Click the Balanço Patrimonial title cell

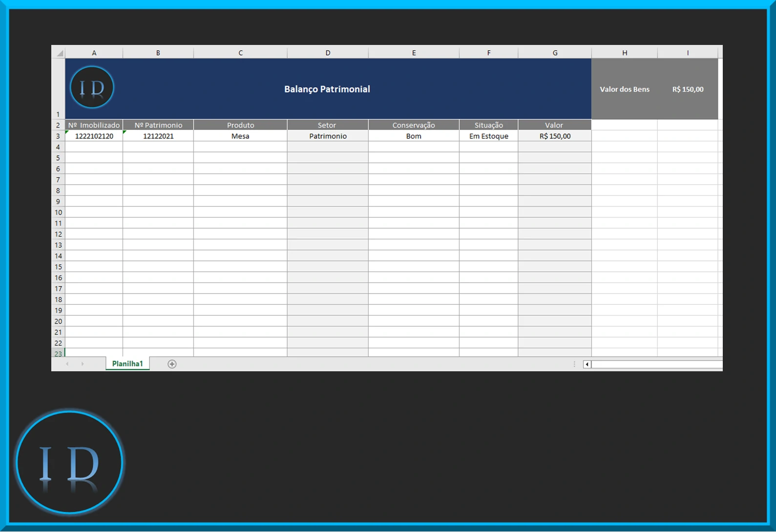[328, 89]
